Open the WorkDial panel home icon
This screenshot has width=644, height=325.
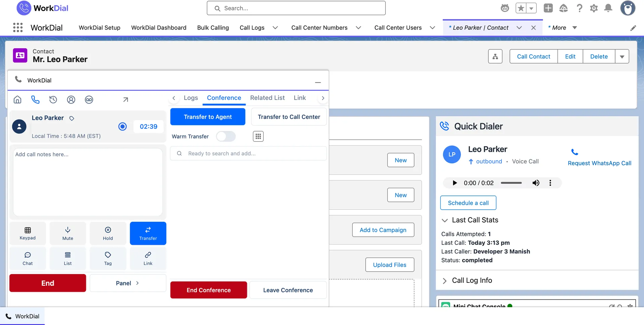point(17,100)
